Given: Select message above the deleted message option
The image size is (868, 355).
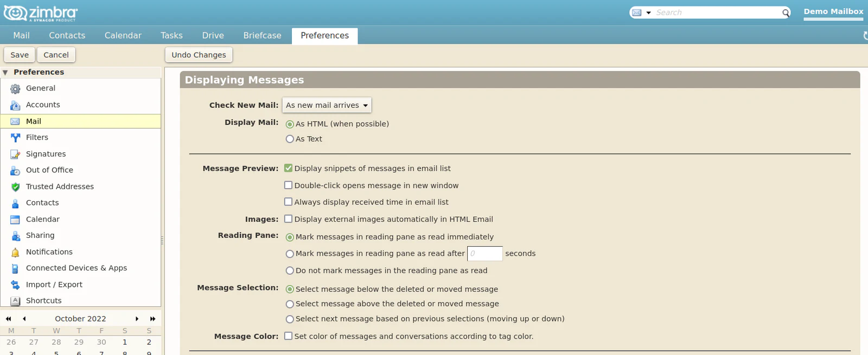Looking at the screenshot, I should click(290, 304).
